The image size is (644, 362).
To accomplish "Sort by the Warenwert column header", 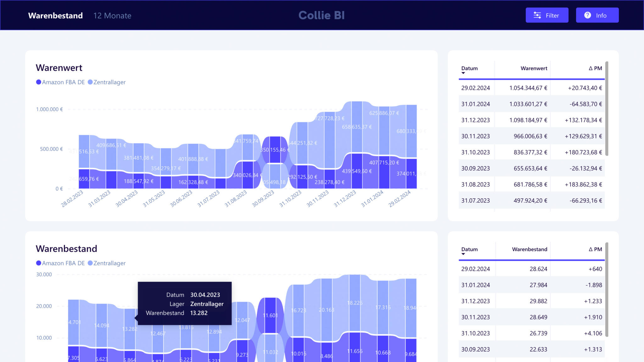I will pyautogui.click(x=534, y=69).
